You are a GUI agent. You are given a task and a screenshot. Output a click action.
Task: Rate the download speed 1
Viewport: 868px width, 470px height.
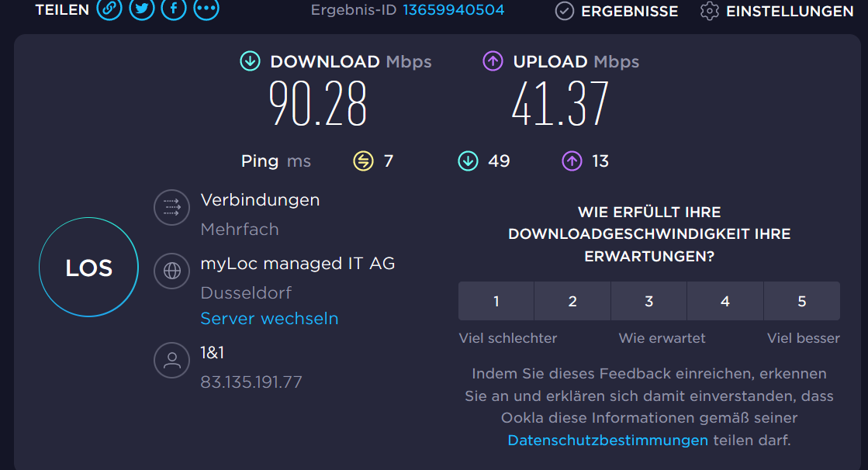[x=496, y=301]
